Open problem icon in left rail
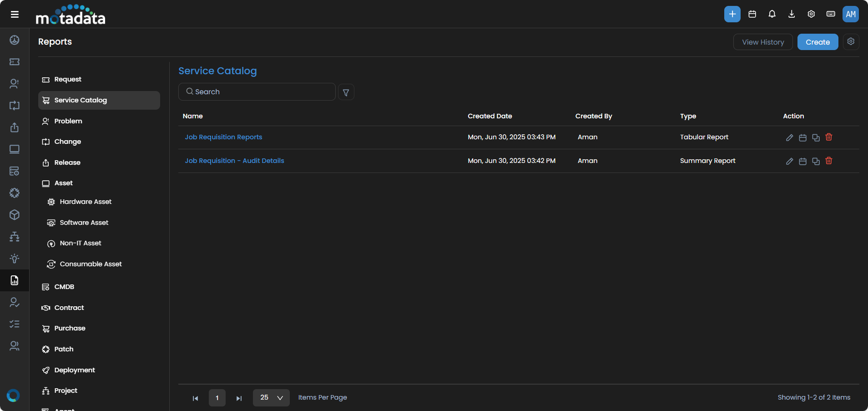 [x=15, y=84]
